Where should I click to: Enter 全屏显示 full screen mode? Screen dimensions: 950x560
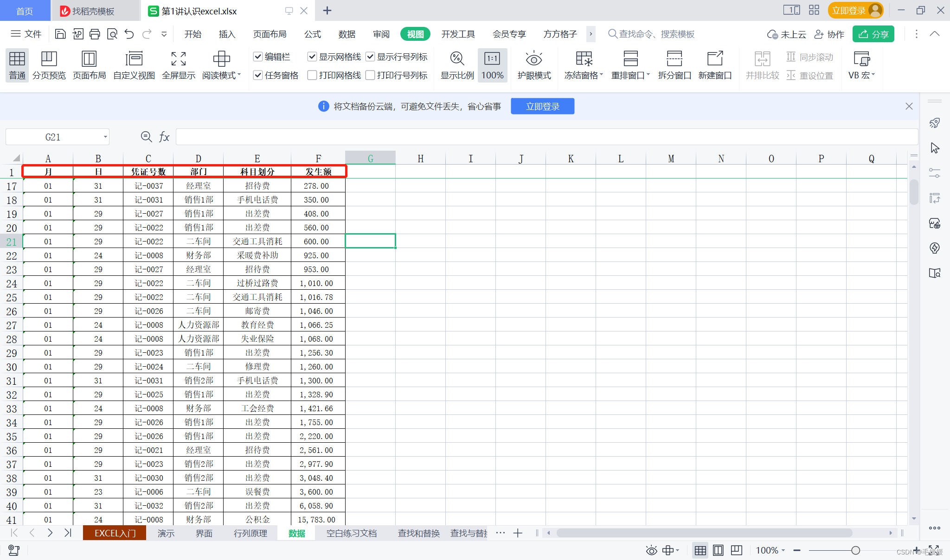pyautogui.click(x=179, y=65)
